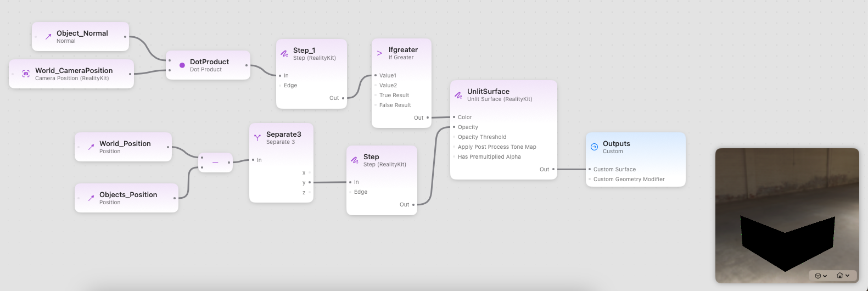This screenshot has height=291, width=868.
Task: Click the Object_Normal node arrow icon
Action: pyautogui.click(x=48, y=37)
